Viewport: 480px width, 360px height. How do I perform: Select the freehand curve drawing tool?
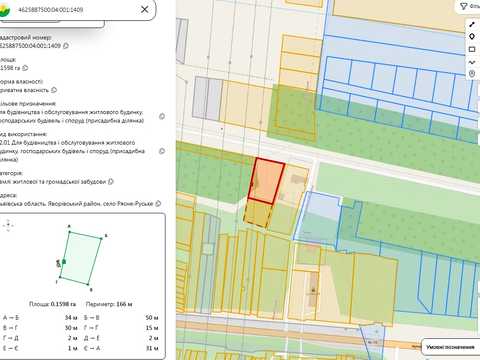coord(472,62)
